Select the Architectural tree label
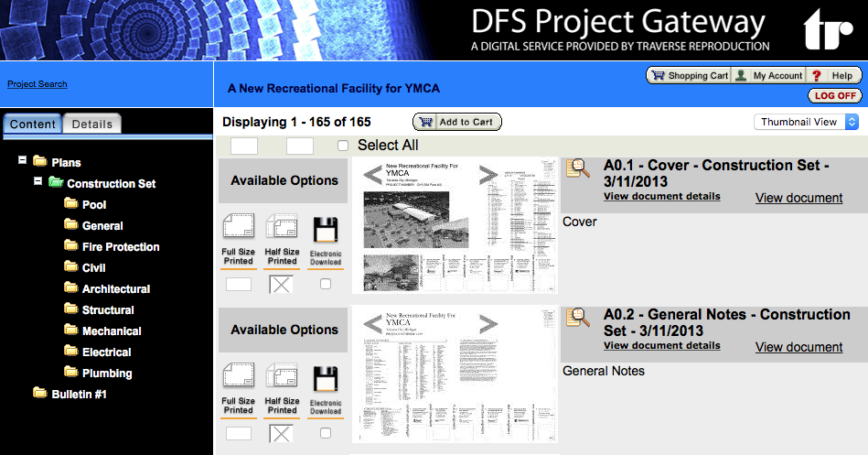Image resolution: width=868 pixels, height=455 pixels. pos(116,288)
